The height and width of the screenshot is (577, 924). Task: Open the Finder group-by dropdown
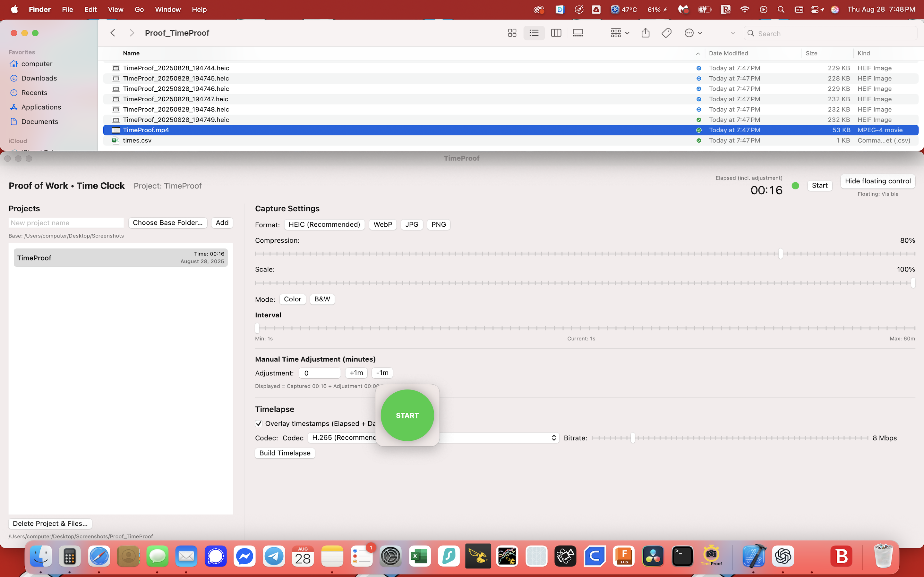point(620,33)
